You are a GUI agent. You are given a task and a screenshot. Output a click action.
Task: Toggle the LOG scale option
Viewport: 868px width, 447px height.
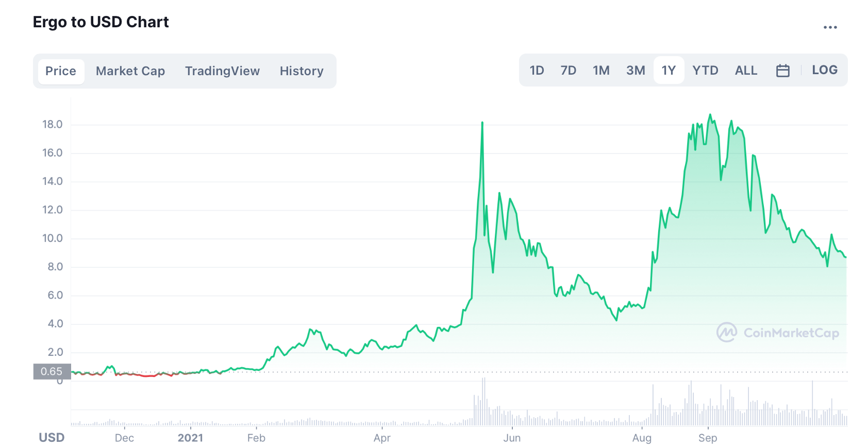pyautogui.click(x=824, y=70)
